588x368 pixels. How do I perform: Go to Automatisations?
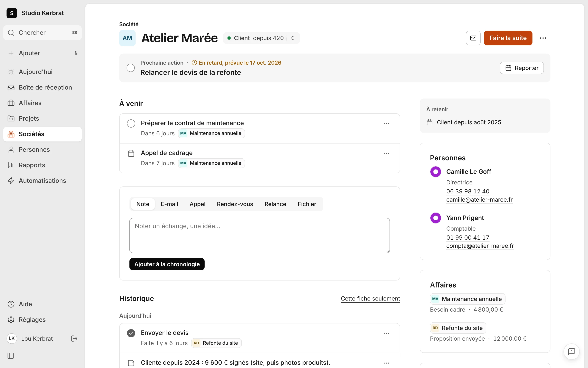pyautogui.click(x=42, y=181)
